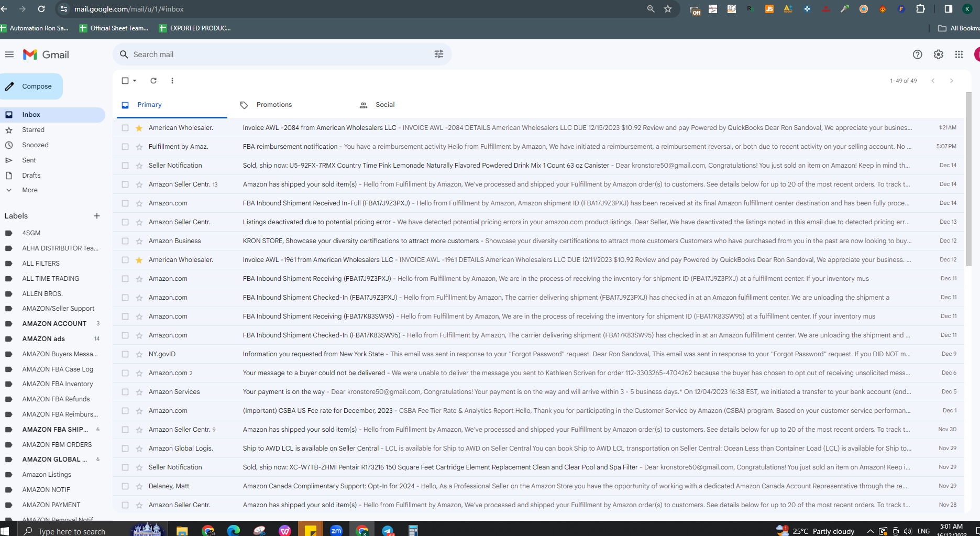This screenshot has width=980, height=536.
Task: Open the Amazon Listings label
Action: point(47,475)
